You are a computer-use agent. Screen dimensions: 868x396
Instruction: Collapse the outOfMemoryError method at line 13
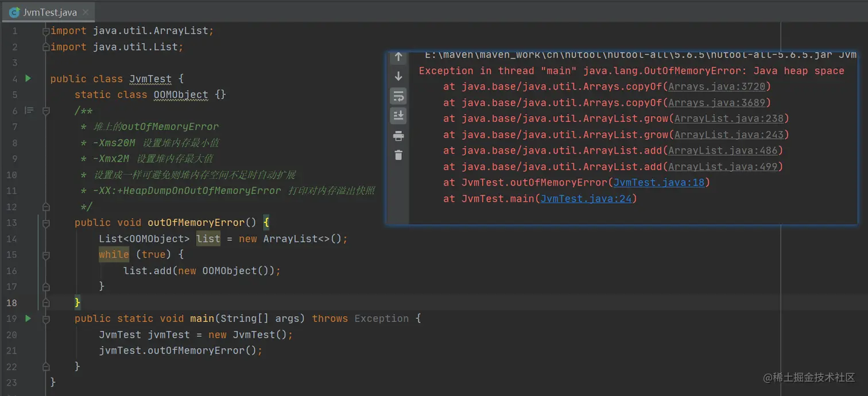pyautogui.click(x=46, y=222)
